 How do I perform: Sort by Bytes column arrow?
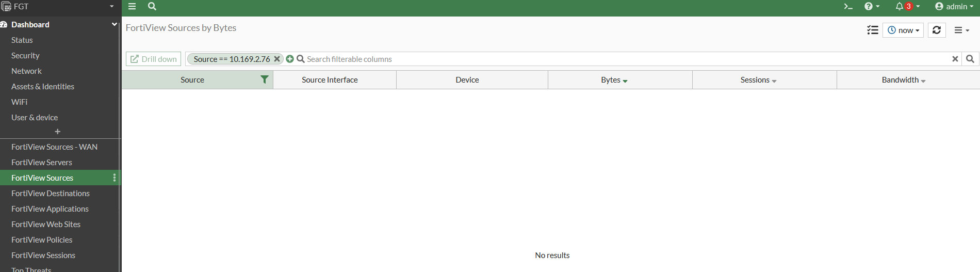click(625, 81)
